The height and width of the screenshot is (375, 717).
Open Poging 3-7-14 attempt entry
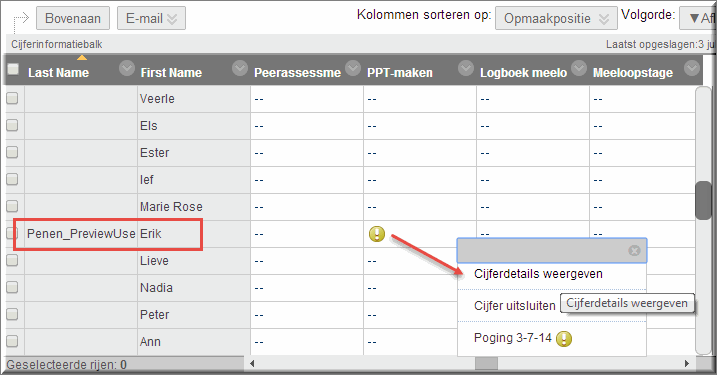click(x=513, y=338)
